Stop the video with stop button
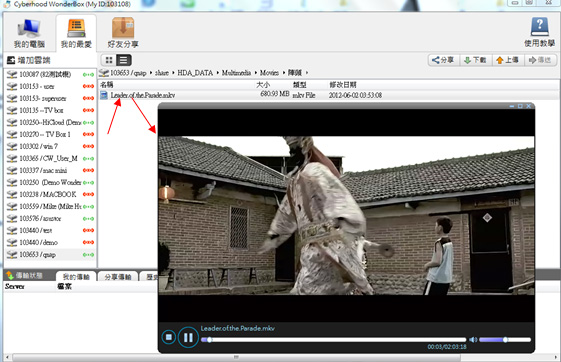 [x=169, y=337]
